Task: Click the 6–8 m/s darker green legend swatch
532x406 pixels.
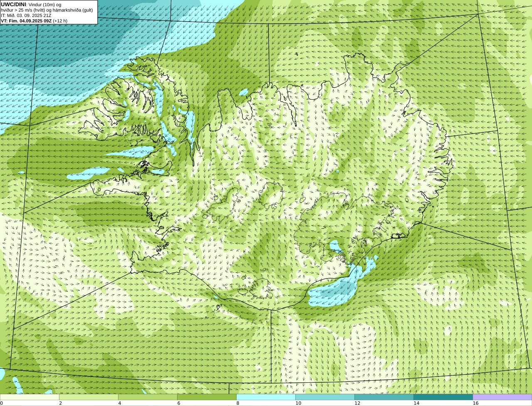Action: point(207,397)
